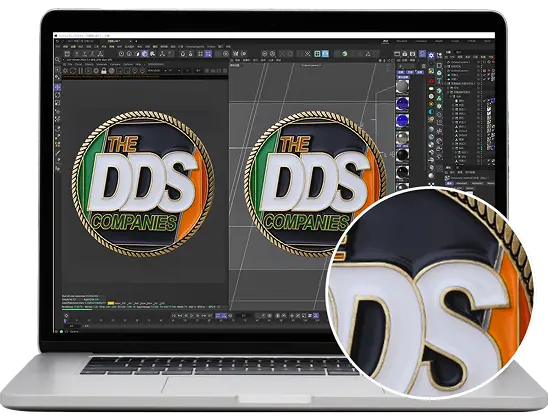Click the undo arrow in top-left corner
This screenshot has height=416, width=548.
tap(58, 41)
